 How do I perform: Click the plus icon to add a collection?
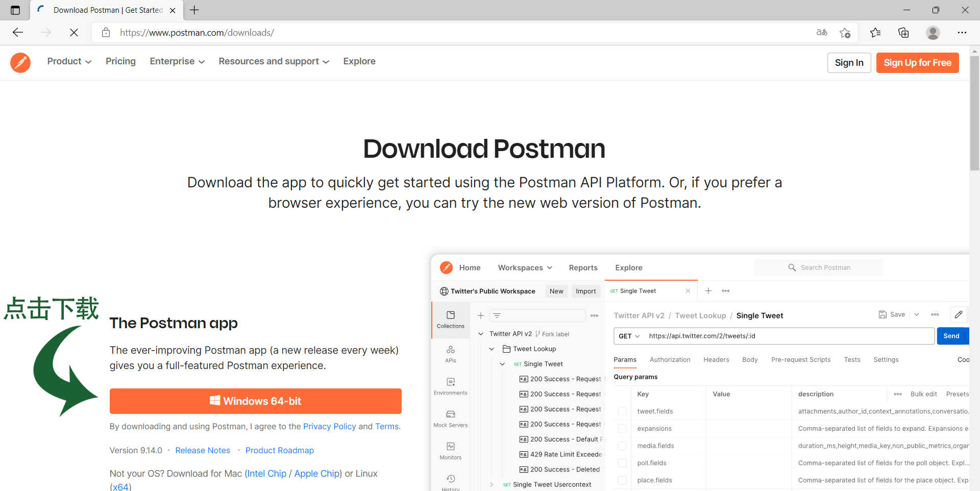tap(481, 315)
